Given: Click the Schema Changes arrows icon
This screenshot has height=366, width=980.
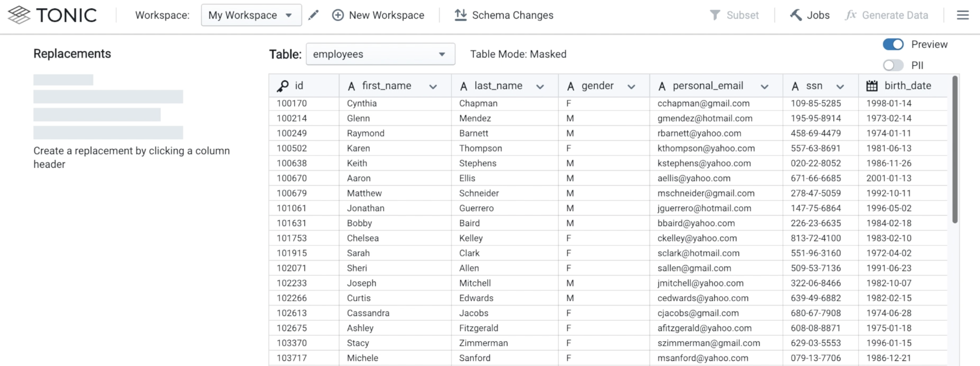Looking at the screenshot, I should [460, 15].
